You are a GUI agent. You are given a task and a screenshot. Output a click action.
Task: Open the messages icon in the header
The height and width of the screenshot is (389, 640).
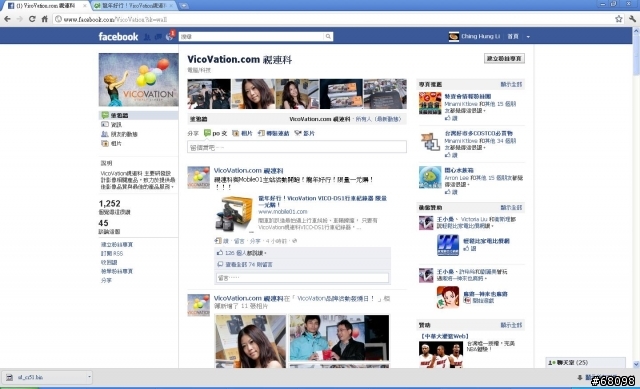coord(158,37)
